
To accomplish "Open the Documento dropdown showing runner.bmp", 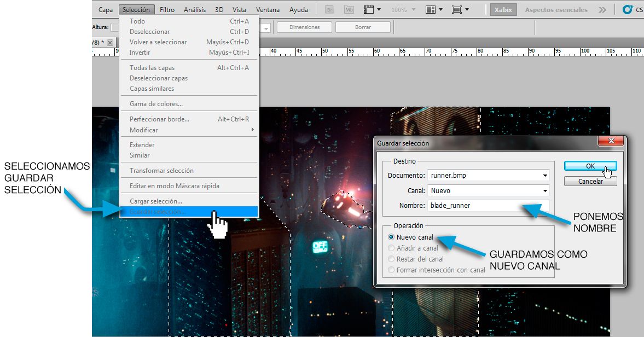I will point(489,175).
